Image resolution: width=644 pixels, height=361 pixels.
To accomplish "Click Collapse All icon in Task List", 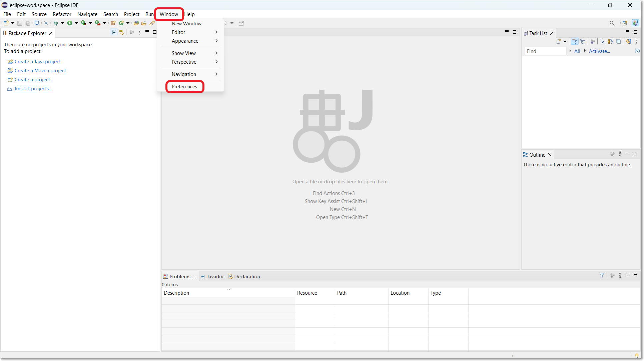I will point(619,41).
